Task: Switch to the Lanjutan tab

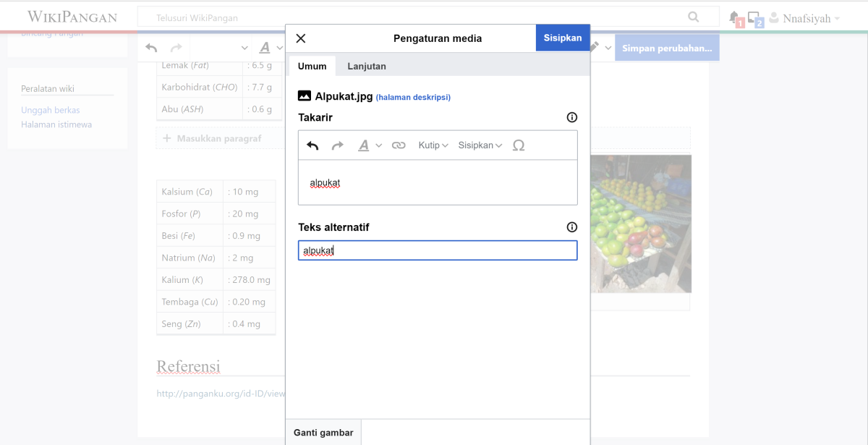Action: (367, 65)
